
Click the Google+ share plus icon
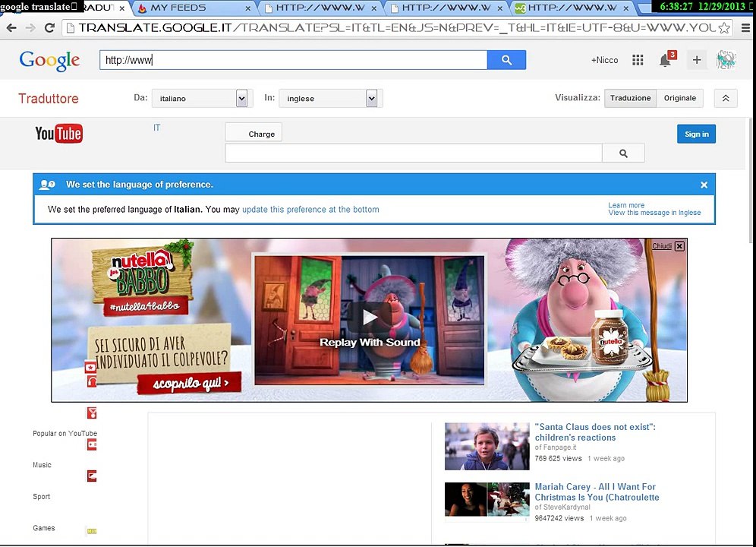coord(697,60)
